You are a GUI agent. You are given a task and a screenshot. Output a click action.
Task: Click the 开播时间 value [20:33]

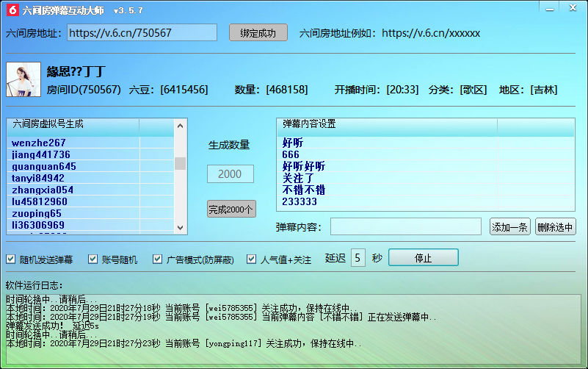tap(402, 90)
